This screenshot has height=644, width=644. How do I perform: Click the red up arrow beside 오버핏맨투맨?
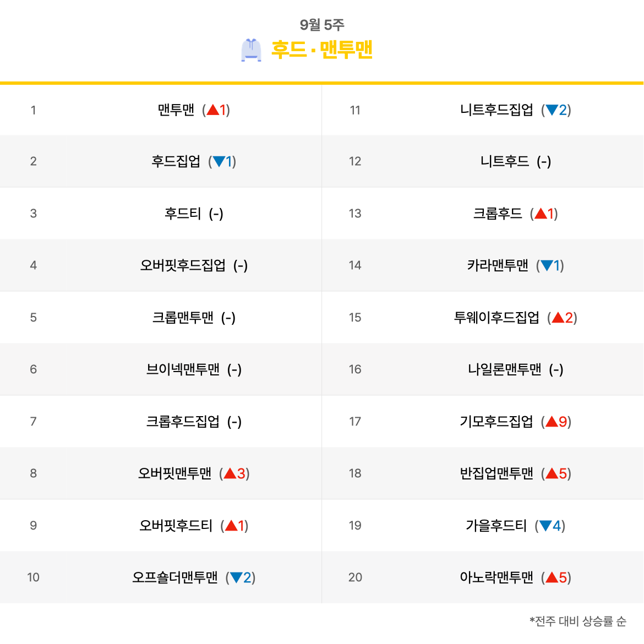230,473
